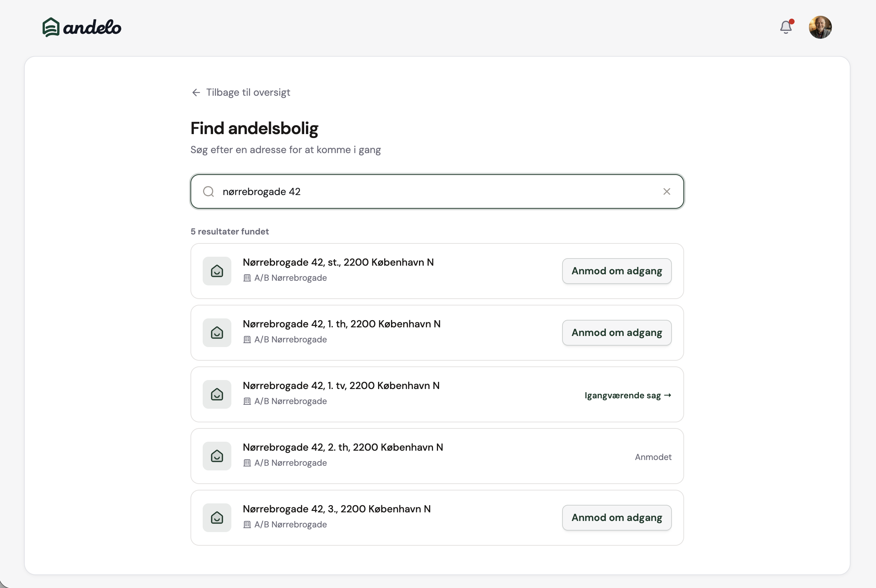Click the search magnifier icon
The image size is (876, 588).
click(x=208, y=191)
